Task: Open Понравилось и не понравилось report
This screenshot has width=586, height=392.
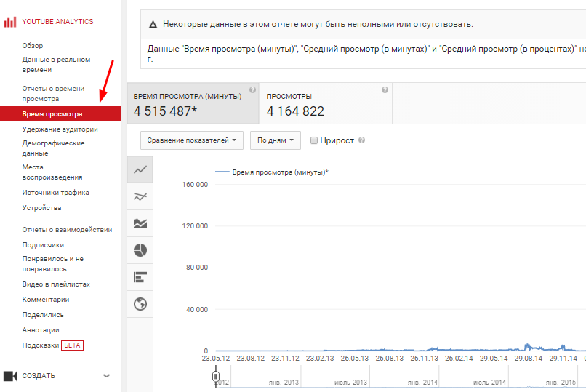Action: tap(52, 263)
